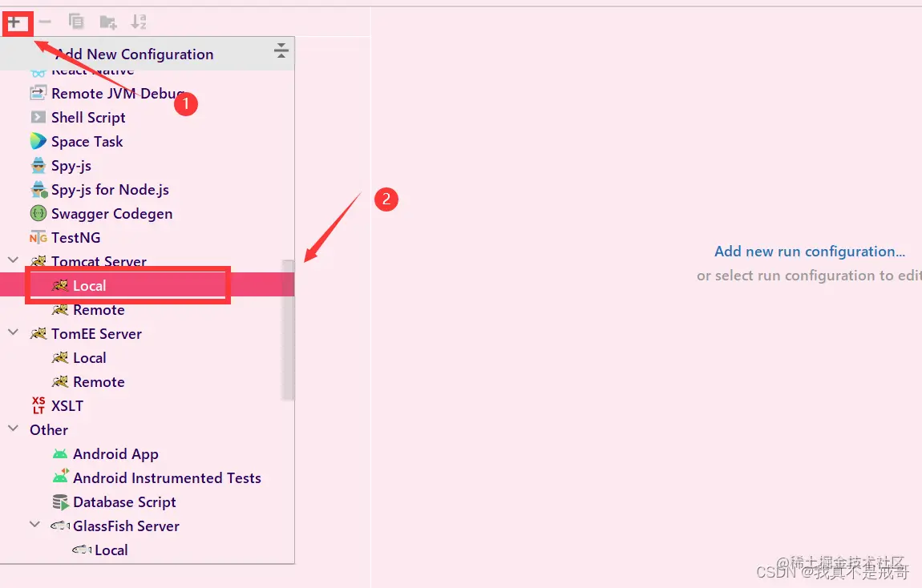Click the TomEE Server icon
The image size is (922, 588).
38,333
